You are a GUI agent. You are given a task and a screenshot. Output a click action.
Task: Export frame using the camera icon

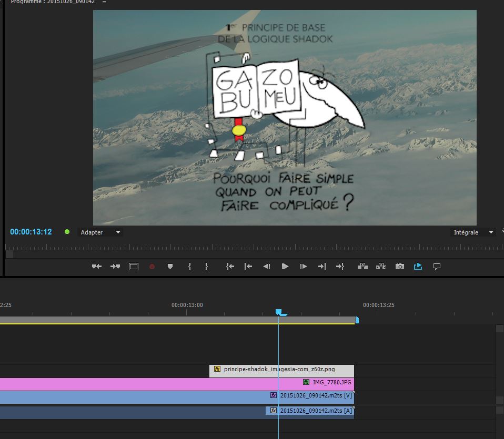(400, 267)
